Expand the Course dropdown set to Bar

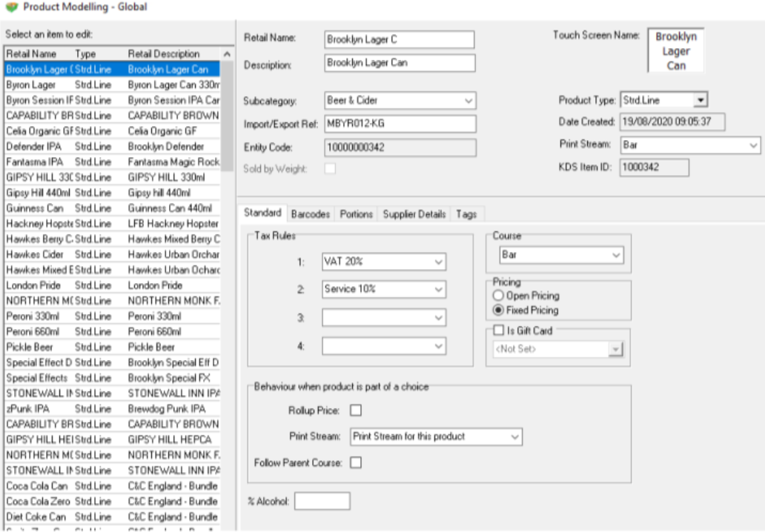pyautogui.click(x=616, y=255)
